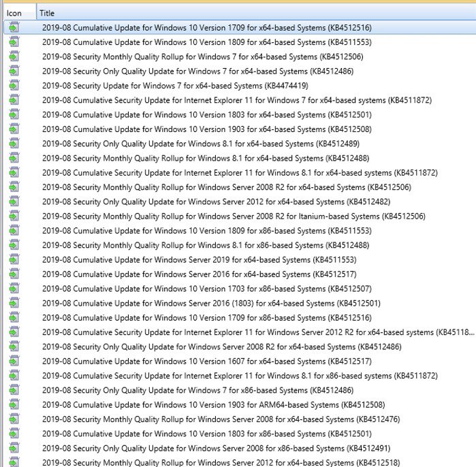476x467 pixels.
Task: Click icon beside KB4512482 Server 2012 row
Action: pos(14,202)
